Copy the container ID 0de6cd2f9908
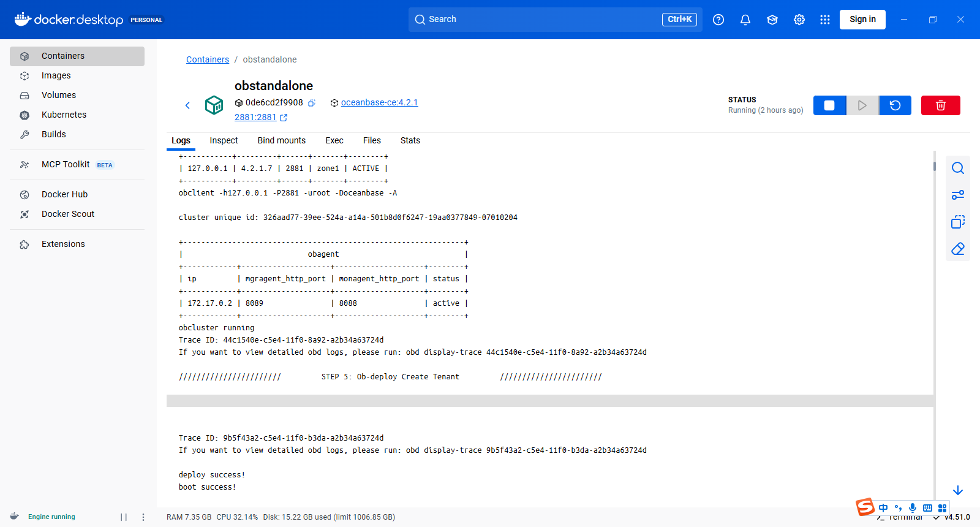Screen dimensions: 980x527 pyautogui.click(x=312, y=103)
